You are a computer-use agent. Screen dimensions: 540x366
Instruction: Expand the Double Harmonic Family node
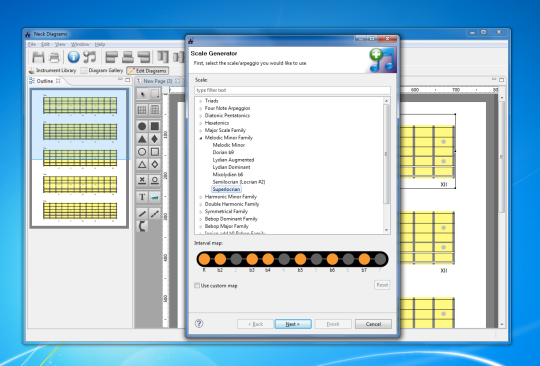pyautogui.click(x=200, y=204)
